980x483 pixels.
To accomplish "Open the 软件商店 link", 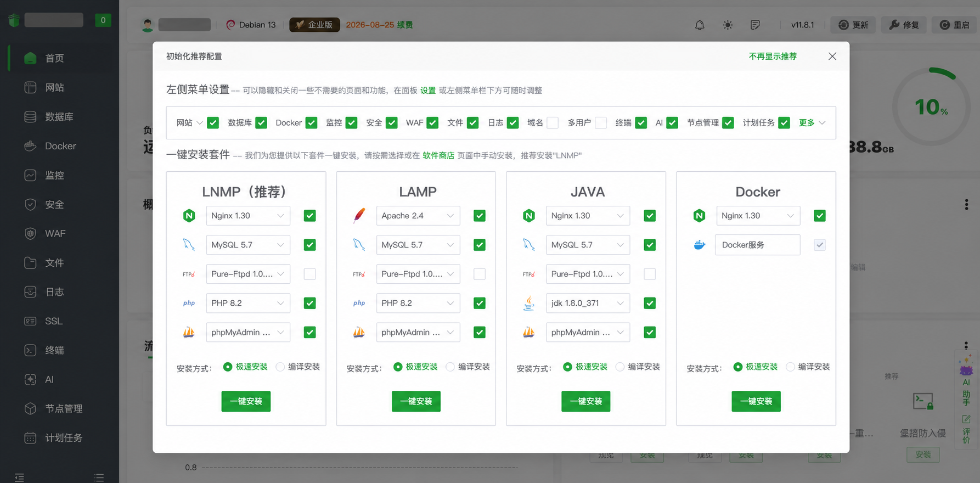I will [438, 155].
